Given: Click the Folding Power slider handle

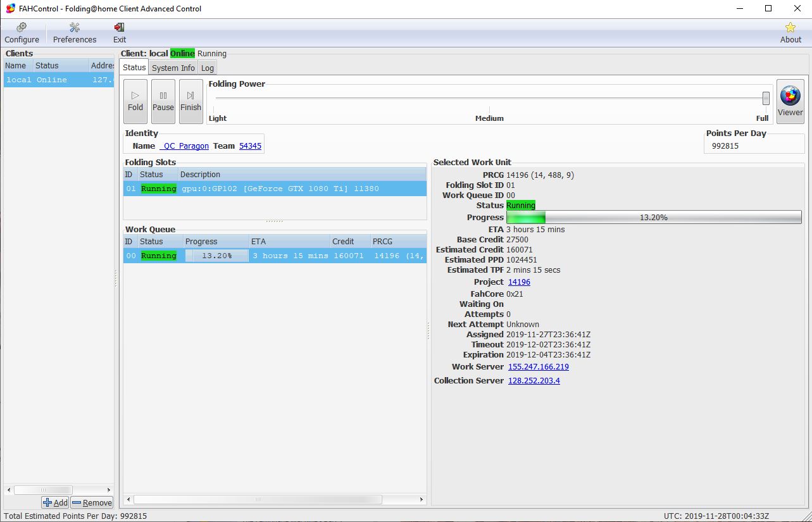Looking at the screenshot, I should click(766, 98).
